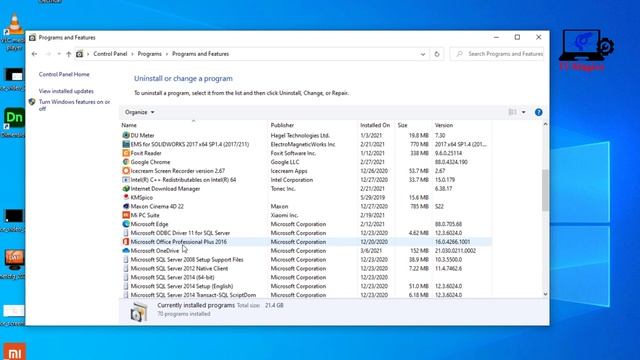Click the KMSpico program icon
Image resolution: width=640 pixels, height=360 pixels.
coord(126,197)
